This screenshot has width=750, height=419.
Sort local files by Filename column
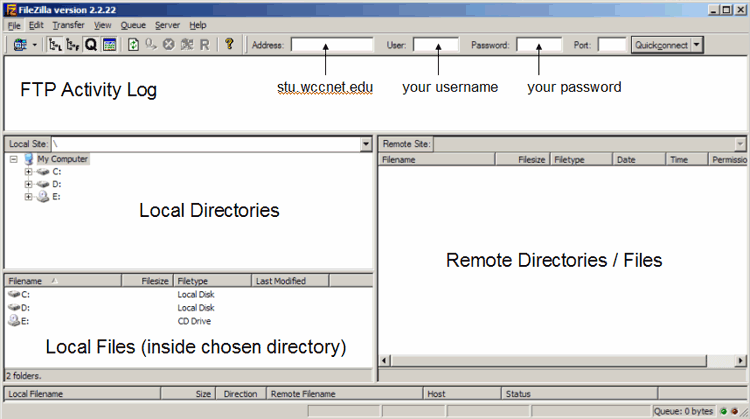click(x=63, y=281)
